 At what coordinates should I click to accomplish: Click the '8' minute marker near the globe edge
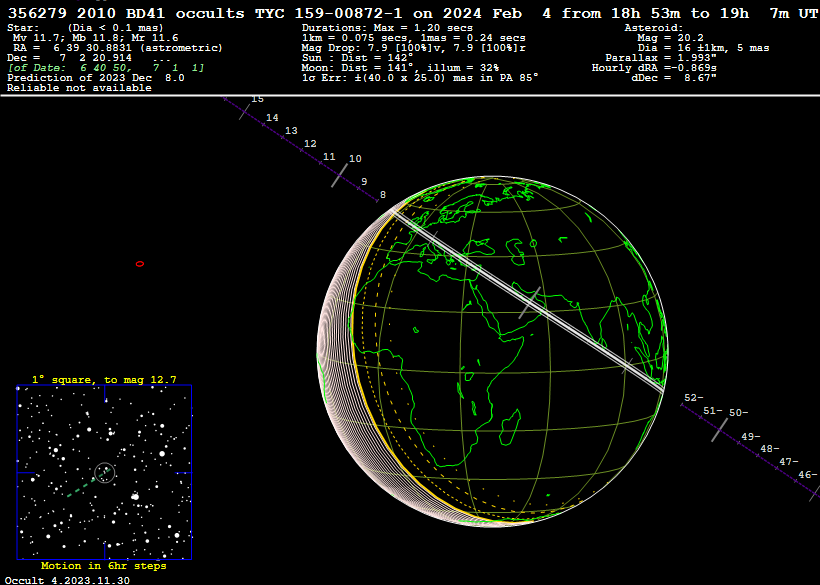(383, 195)
